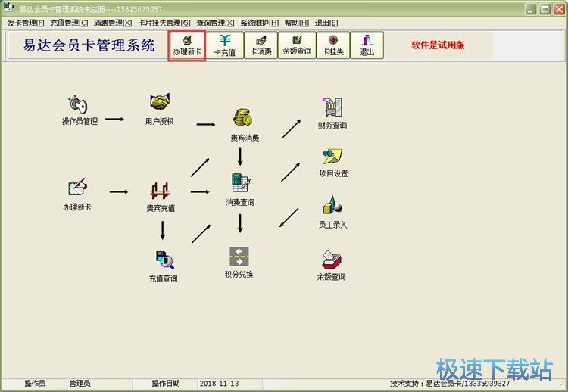The width and height of the screenshot is (568, 392).
Task: Click the 技术支持 contact text in status bar
Action: click(450, 384)
